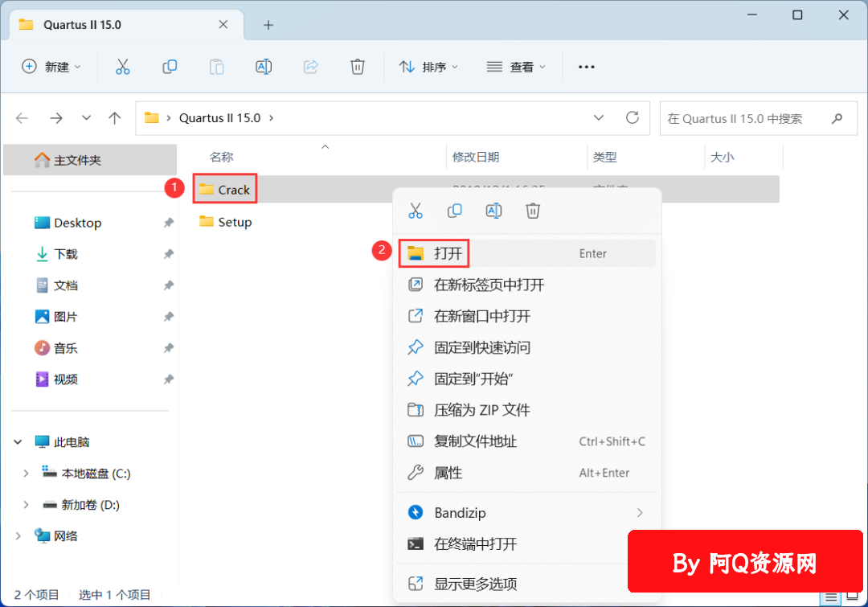Image resolution: width=868 pixels, height=607 pixels.
Task: Choose 复制文件地址
Action: (527, 441)
